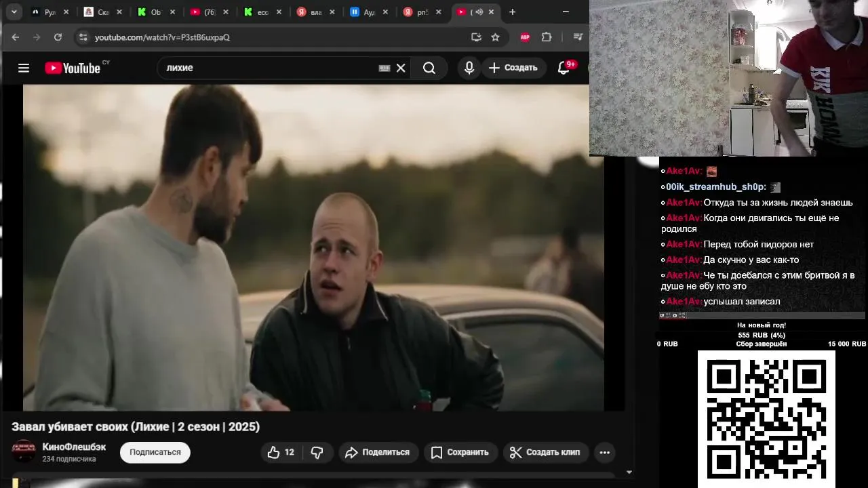Image resolution: width=868 pixels, height=488 pixels.
Task: Open the Extensions puzzle icon
Action: [x=547, y=37]
